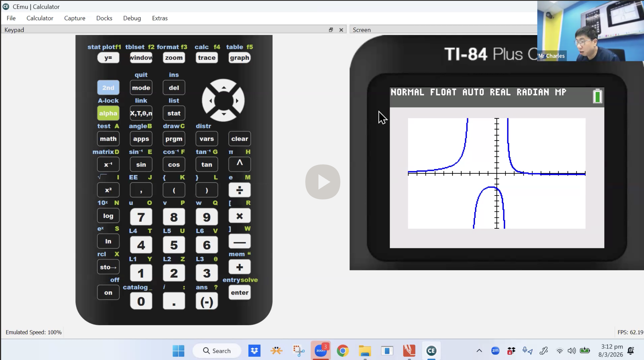
Task: Click the number 7 key
Action: point(141,217)
